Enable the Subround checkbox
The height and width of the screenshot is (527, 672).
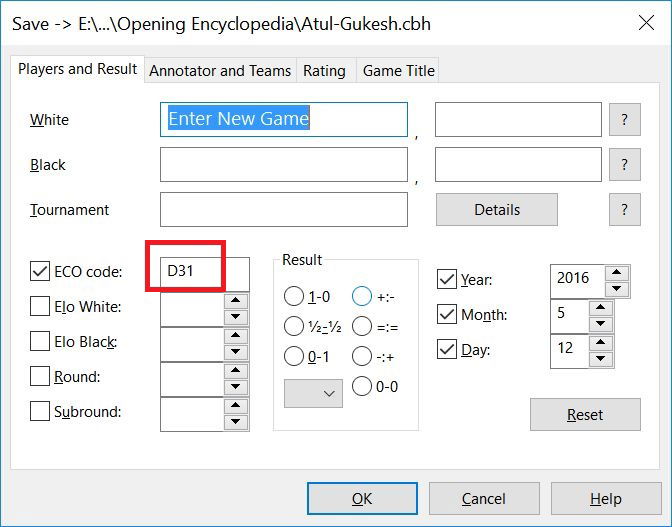point(40,411)
